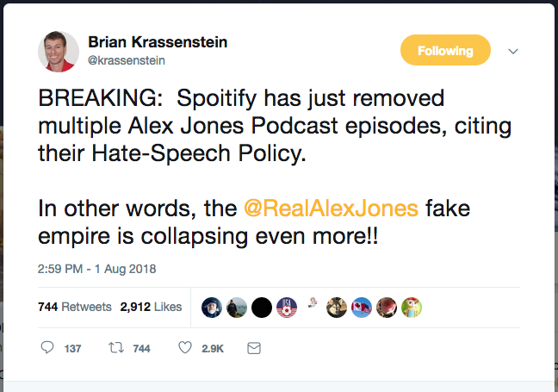This screenshot has height=392, width=558.
Task: Click the 2:59 PM - 1 Aug 2018 timestamp
Action: (x=96, y=269)
